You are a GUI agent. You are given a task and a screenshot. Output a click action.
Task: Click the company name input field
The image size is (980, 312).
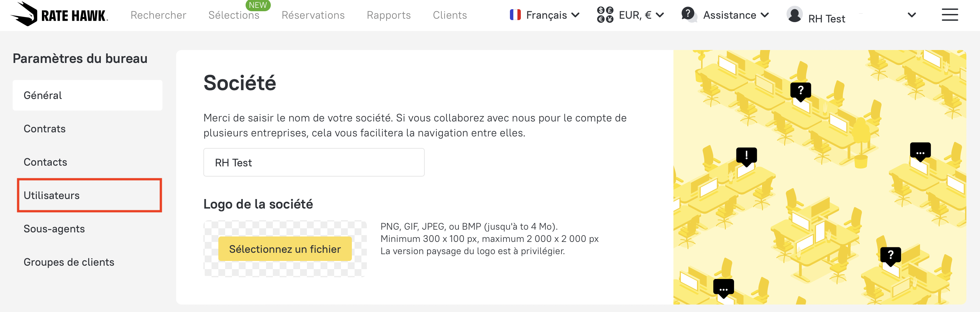pyautogui.click(x=314, y=163)
